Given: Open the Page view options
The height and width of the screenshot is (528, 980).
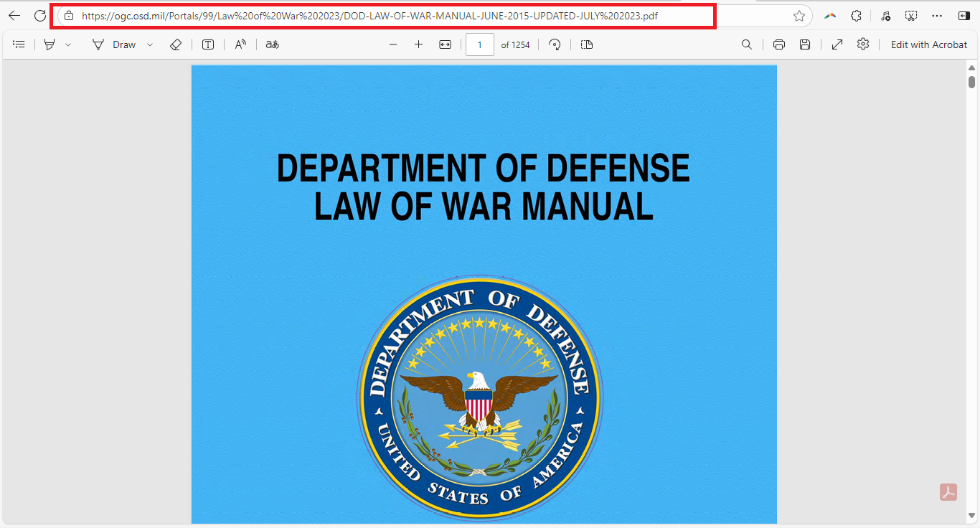Looking at the screenshot, I should click(587, 44).
